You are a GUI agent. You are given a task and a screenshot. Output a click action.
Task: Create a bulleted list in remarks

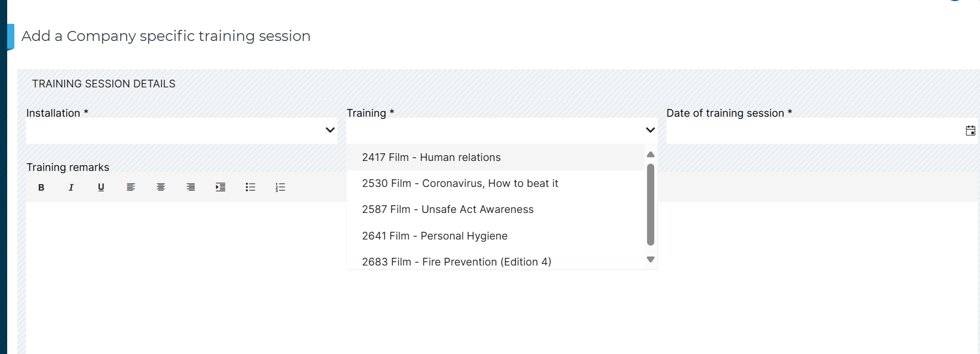(x=250, y=187)
